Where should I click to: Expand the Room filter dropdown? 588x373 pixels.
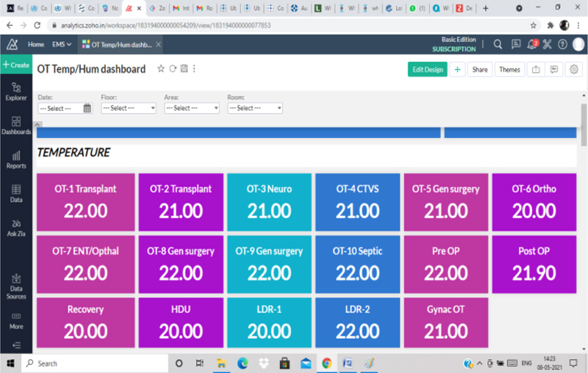coord(255,108)
